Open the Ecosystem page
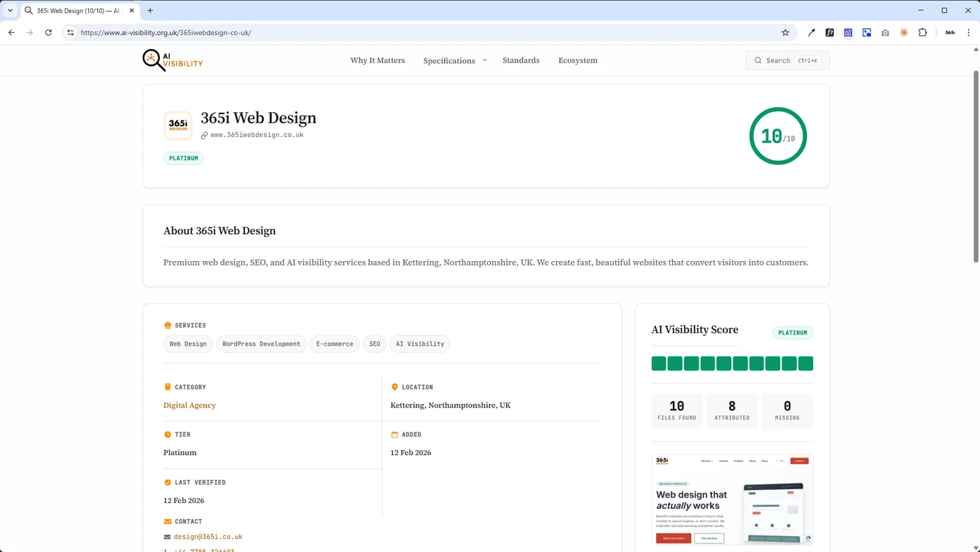Viewport: 980px width, 552px height. pos(577,61)
